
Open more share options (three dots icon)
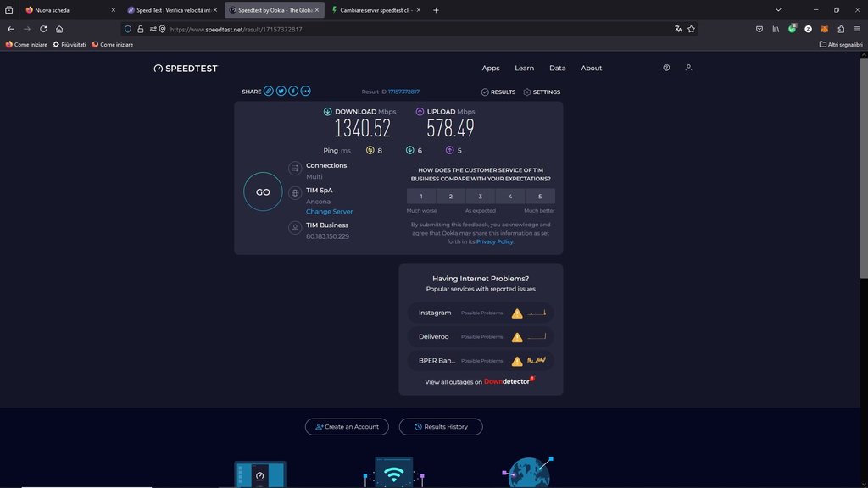(x=306, y=91)
